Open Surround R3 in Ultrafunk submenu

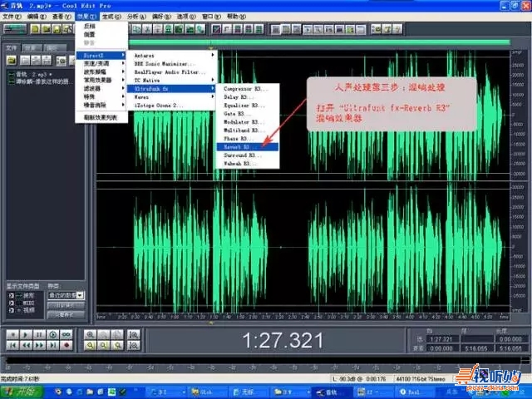248,155
